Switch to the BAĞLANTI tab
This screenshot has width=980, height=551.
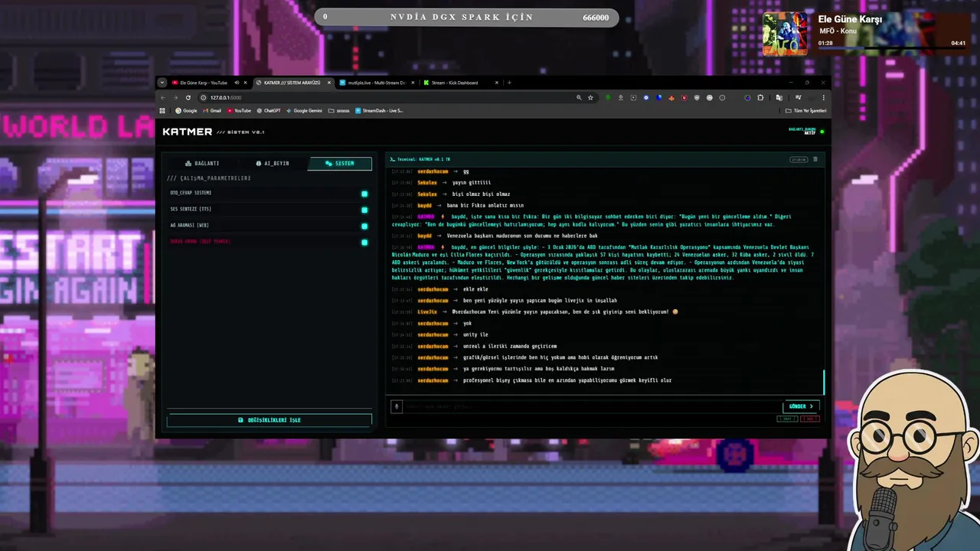(x=202, y=163)
